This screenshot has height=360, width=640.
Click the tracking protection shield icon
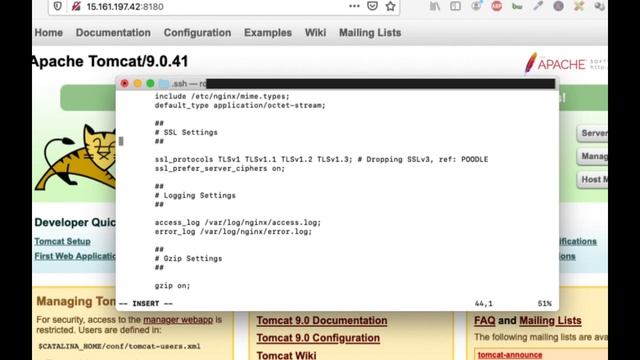(58, 6)
